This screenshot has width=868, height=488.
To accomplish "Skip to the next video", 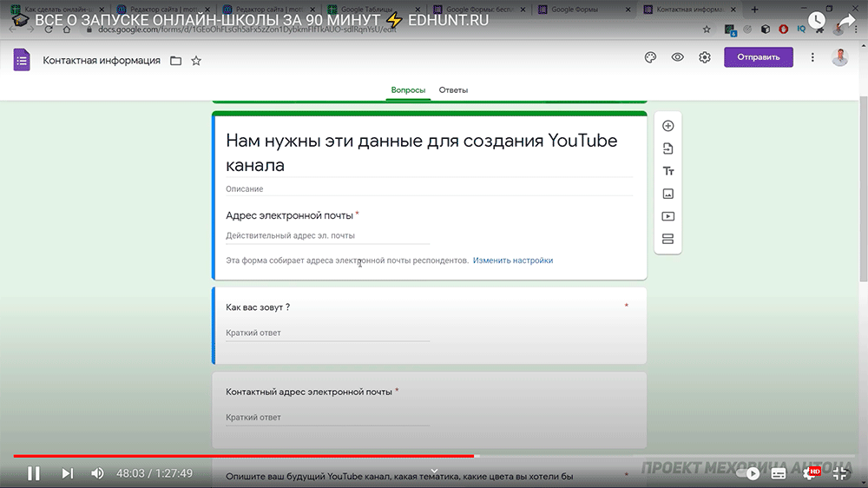I will click(x=67, y=473).
